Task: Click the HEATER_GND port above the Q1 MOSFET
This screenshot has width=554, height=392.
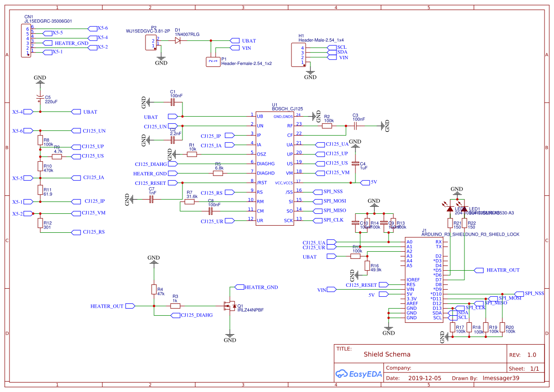Action: pos(239,287)
